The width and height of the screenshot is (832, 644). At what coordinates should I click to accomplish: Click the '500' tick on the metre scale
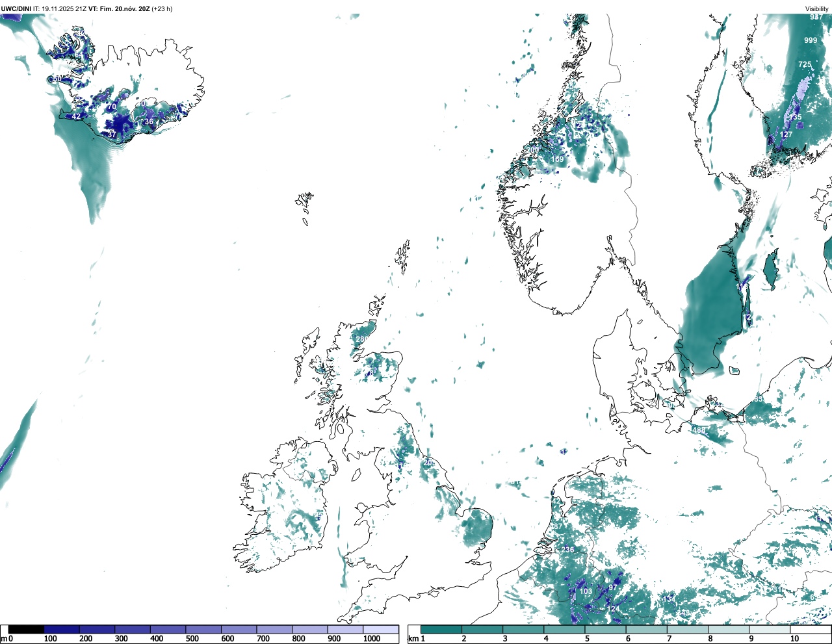(x=192, y=639)
